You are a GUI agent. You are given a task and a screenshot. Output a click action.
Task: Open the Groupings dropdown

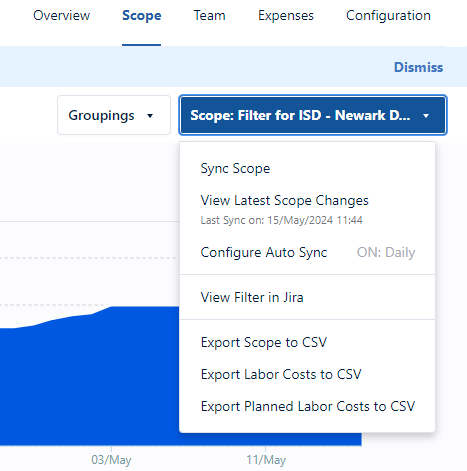tap(114, 115)
